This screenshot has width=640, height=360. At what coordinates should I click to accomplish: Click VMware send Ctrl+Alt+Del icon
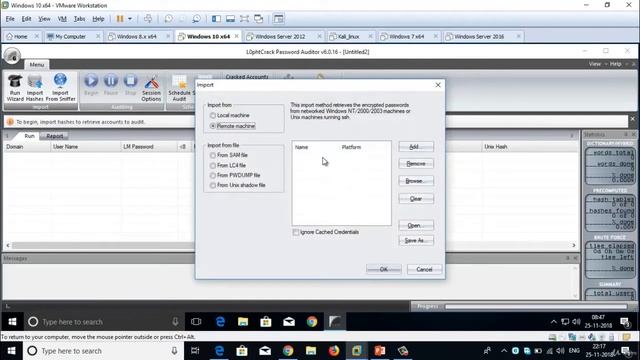(x=148, y=19)
